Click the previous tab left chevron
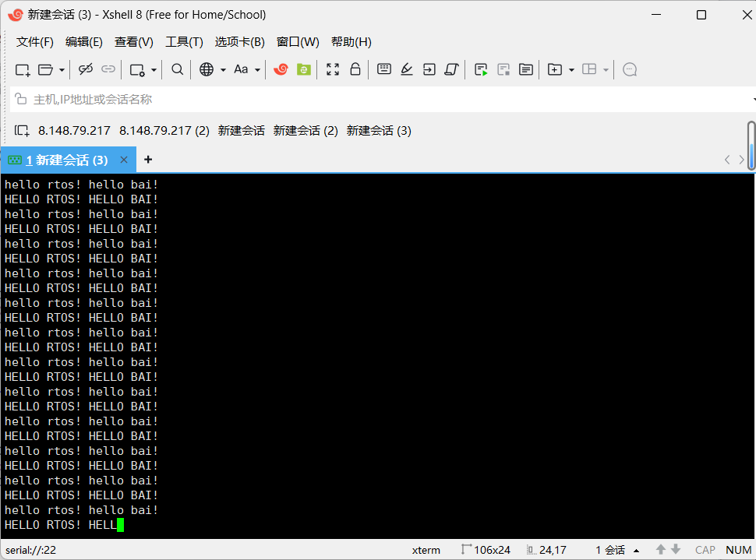Viewport: 756px width, 560px height. [x=727, y=160]
